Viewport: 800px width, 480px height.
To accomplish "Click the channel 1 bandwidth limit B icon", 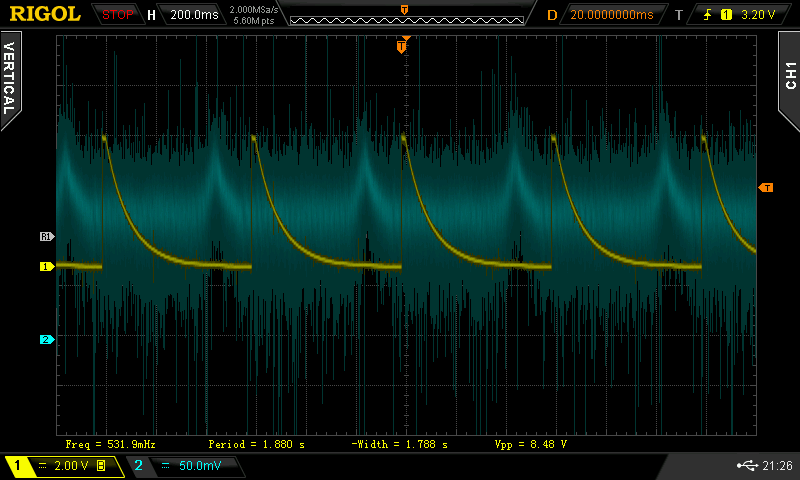I will [101, 465].
